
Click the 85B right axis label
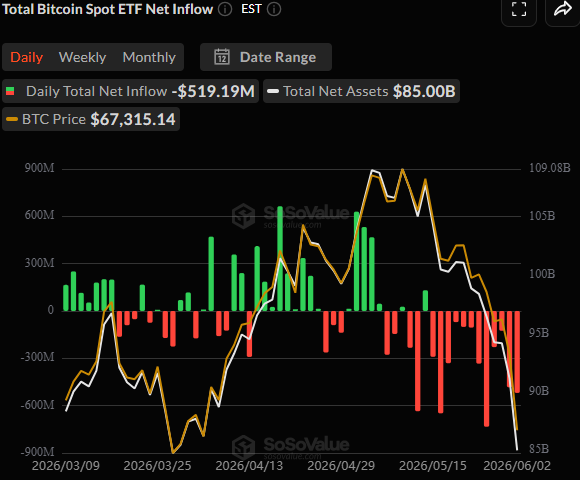(539, 449)
